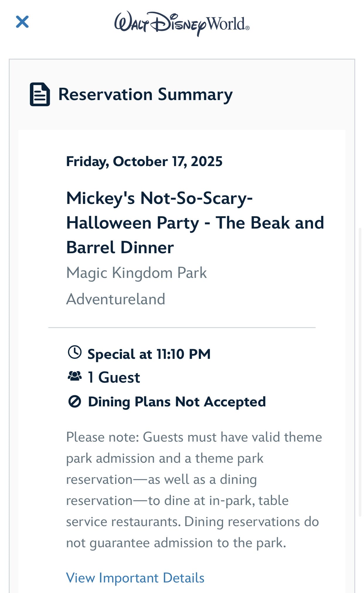Close the reservation summary with the X
The width and height of the screenshot is (364, 593).
click(22, 22)
